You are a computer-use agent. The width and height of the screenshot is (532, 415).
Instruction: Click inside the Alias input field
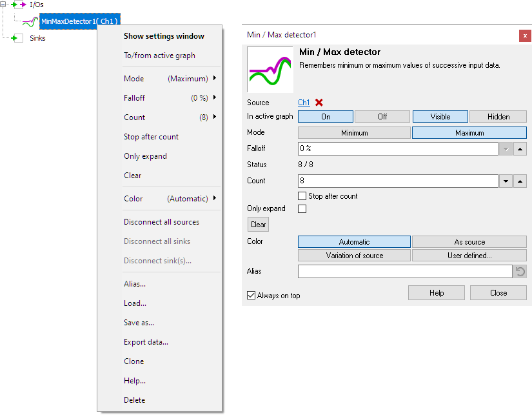403,271
